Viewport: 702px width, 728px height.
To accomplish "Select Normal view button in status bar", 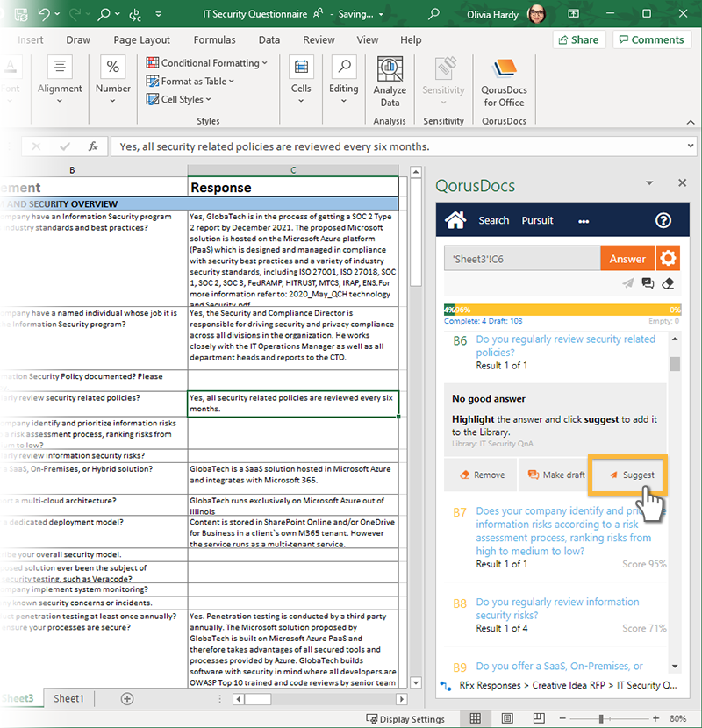I will 475,718.
